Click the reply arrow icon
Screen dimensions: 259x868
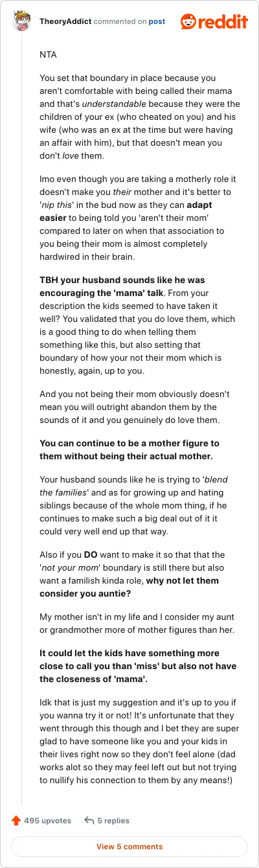tap(89, 820)
